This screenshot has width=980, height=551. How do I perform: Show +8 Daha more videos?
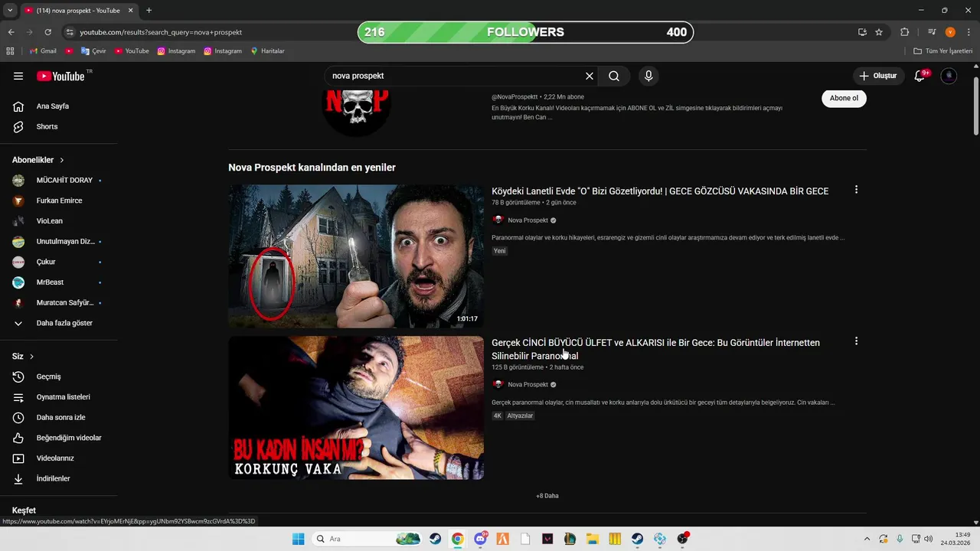point(547,496)
